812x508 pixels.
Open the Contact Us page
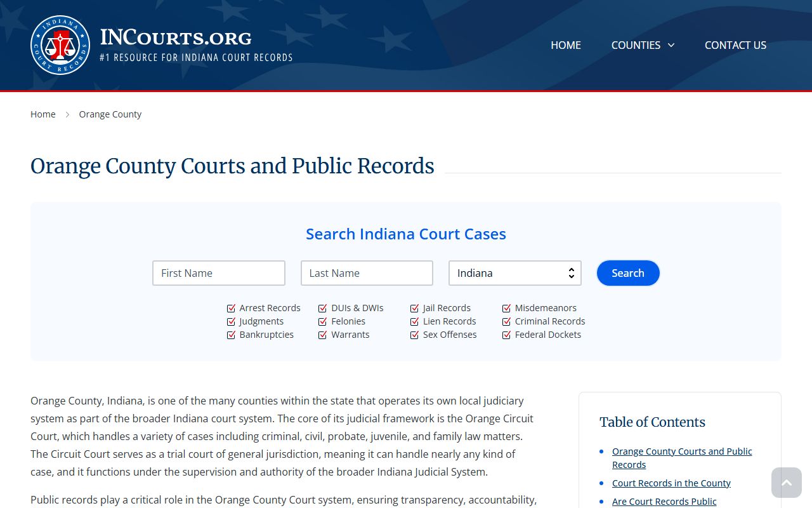[735, 45]
